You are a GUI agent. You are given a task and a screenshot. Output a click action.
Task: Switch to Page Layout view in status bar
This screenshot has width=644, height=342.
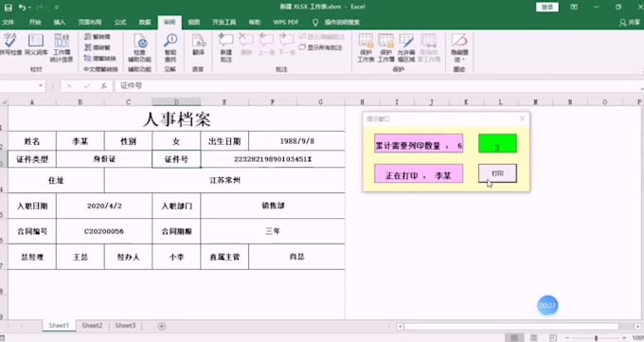click(533, 338)
